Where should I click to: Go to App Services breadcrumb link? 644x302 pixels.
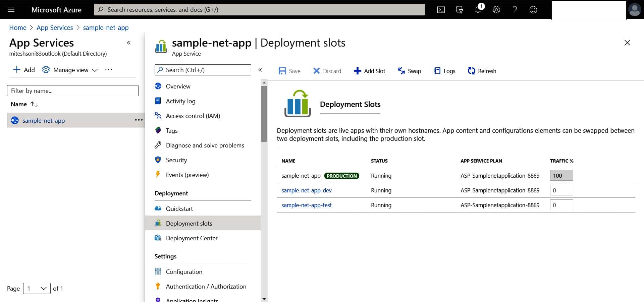pyautogui.click(x=55, y=27)
